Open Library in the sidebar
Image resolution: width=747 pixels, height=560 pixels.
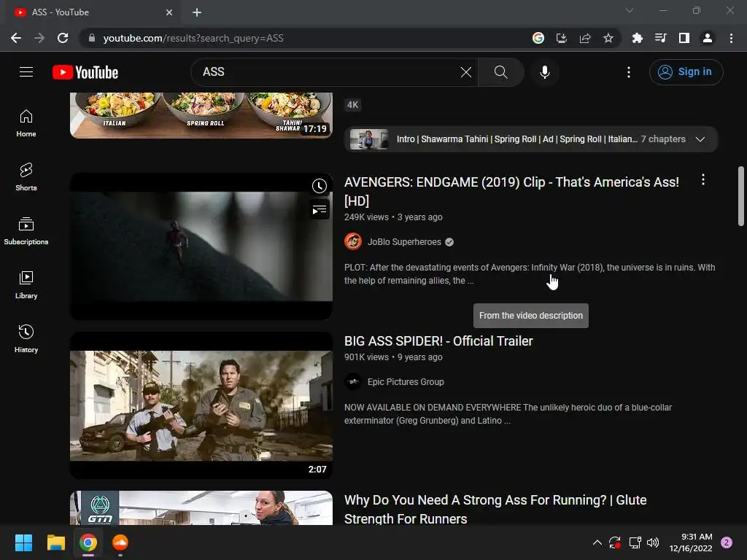(x=26, y=285)
